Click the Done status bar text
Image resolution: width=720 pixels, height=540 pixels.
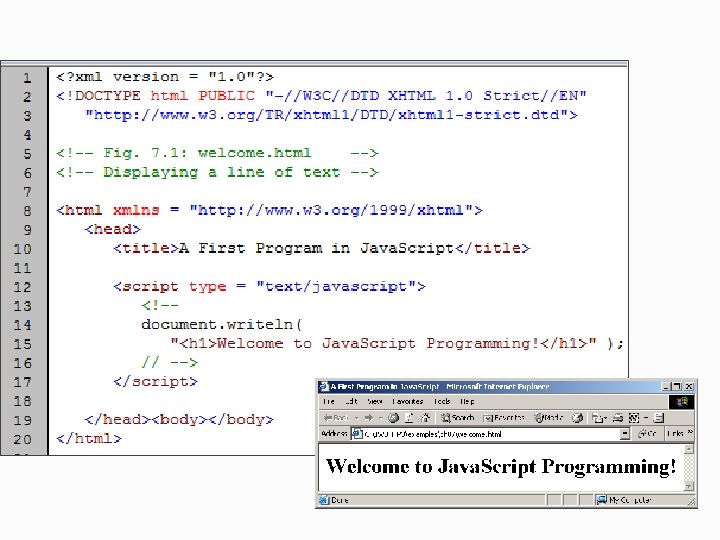[x=339, y=500]
